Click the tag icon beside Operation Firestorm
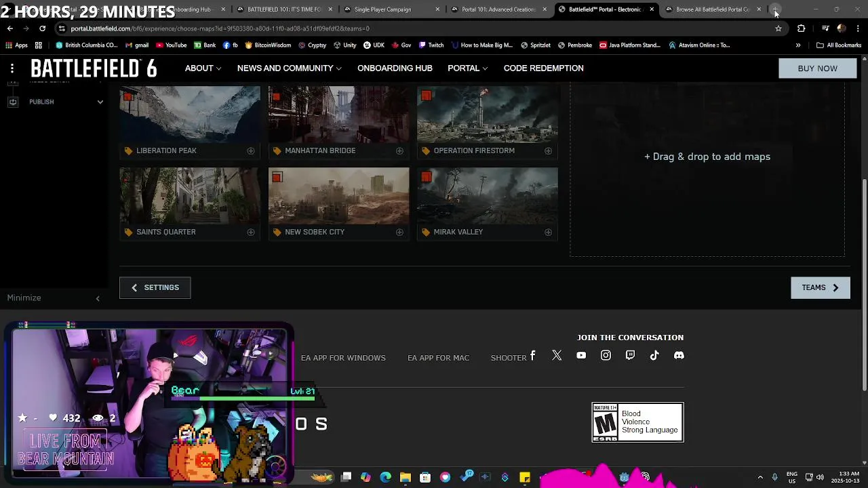Screen dimensions: 868x488 click(x=425, y=151)
